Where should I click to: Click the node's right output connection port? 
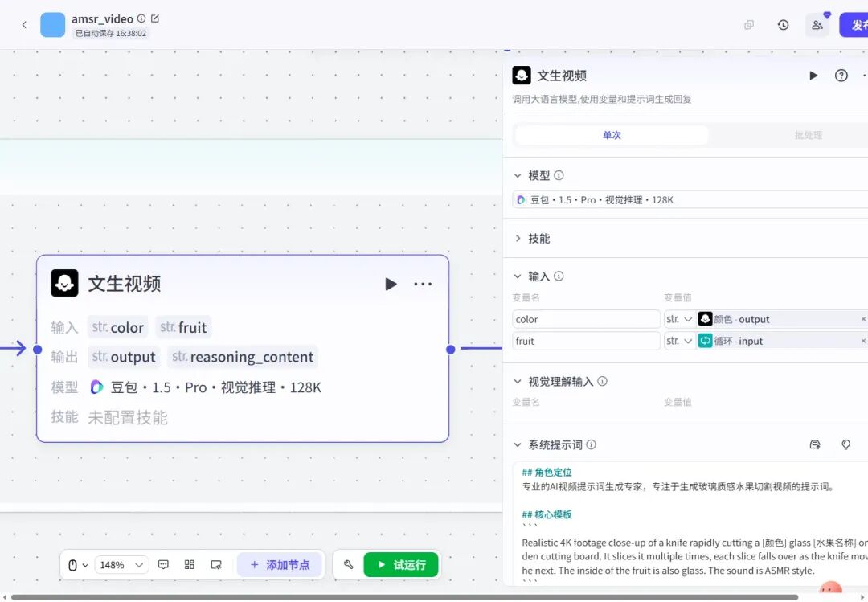point(451,350)
